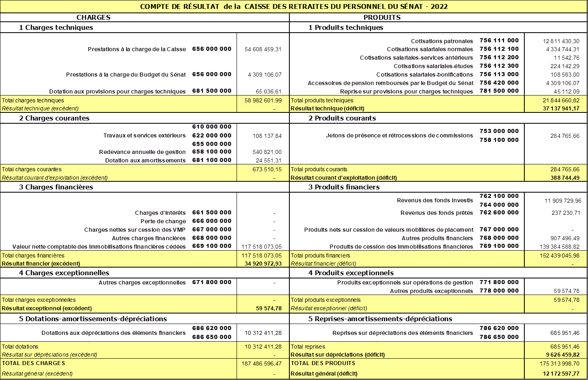
Task: Select the TOTAL DES CHARGES value 187 486 596,47
Action: tap(262, 363)
